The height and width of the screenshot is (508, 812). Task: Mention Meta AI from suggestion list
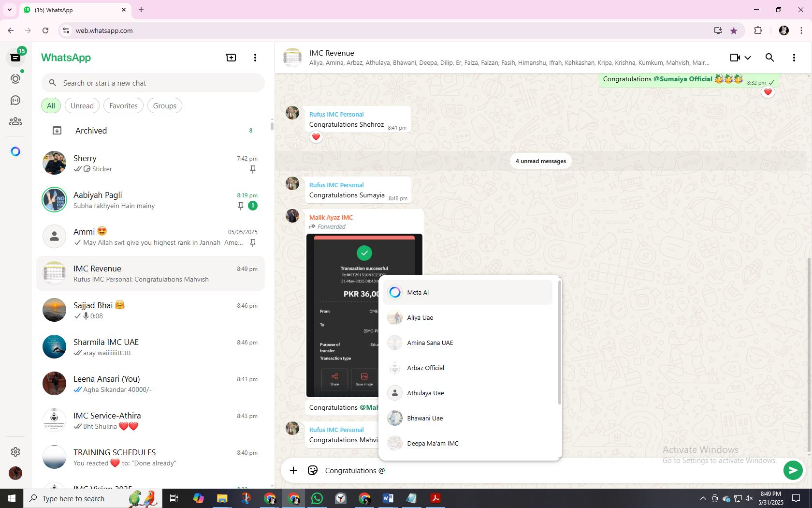(468, 292)
